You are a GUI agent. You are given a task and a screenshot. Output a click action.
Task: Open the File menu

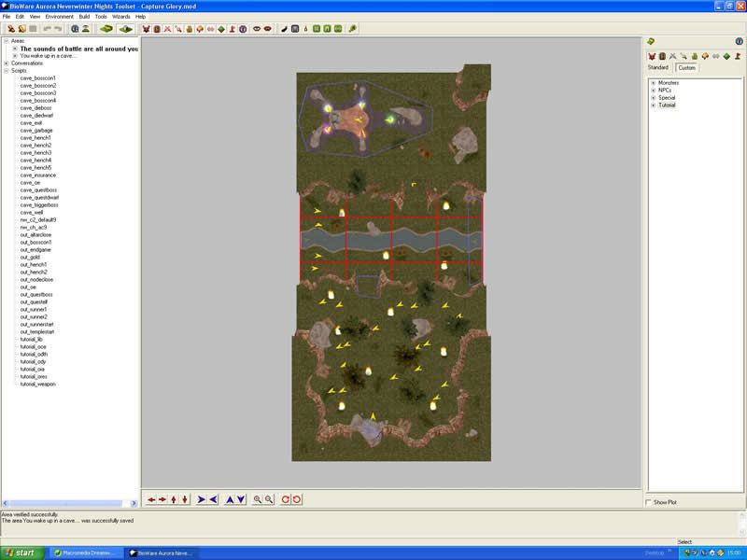pyautogui.click(x=7, y=17)
